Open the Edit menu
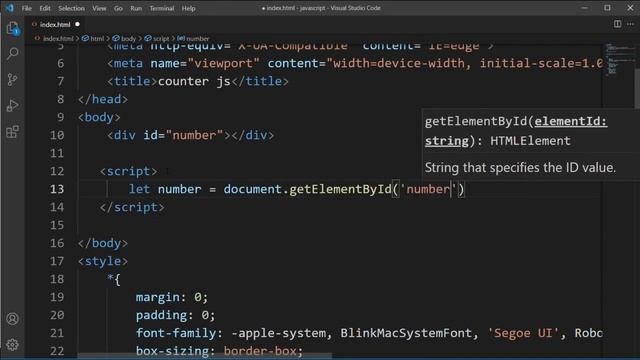 (45, 8)
